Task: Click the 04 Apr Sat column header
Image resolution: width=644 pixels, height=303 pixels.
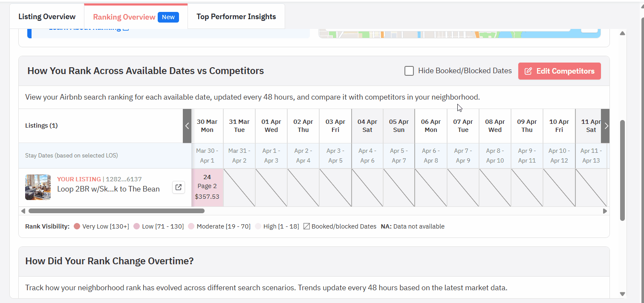Action: [367, 126]
